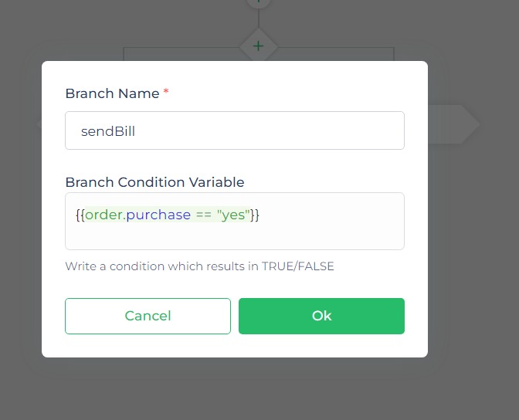519x420 pixels.
Task: Click the red required asterisk next to Branch Name
Action: click(x=166, y=91)
